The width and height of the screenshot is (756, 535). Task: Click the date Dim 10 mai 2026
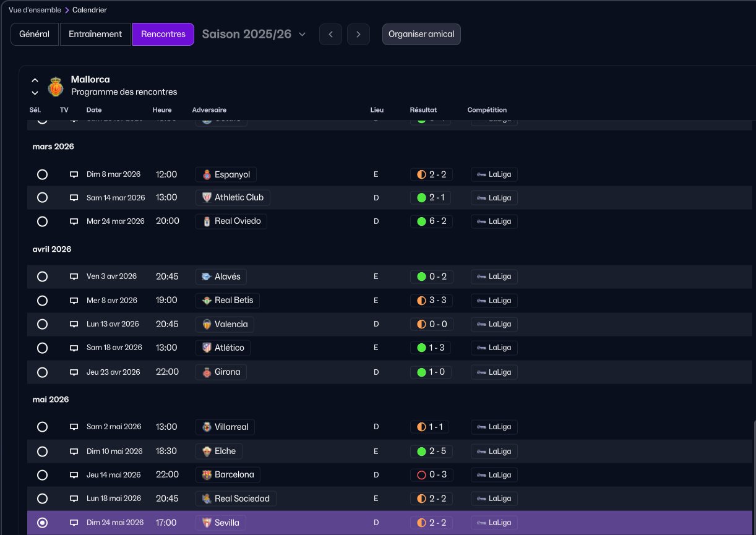pyautogui.click(x=114, y=452)
